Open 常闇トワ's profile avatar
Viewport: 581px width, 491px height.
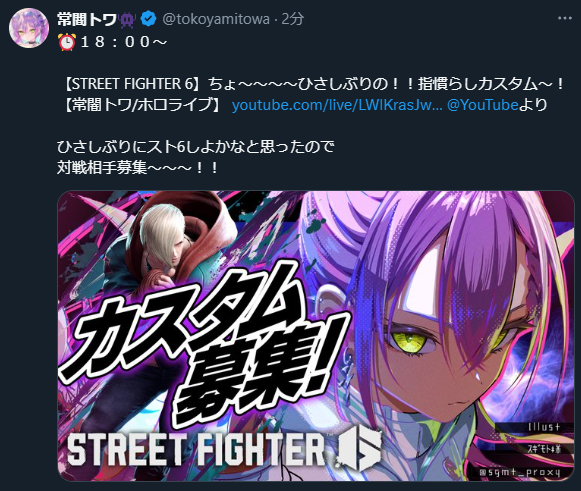[x=29, y=28]
